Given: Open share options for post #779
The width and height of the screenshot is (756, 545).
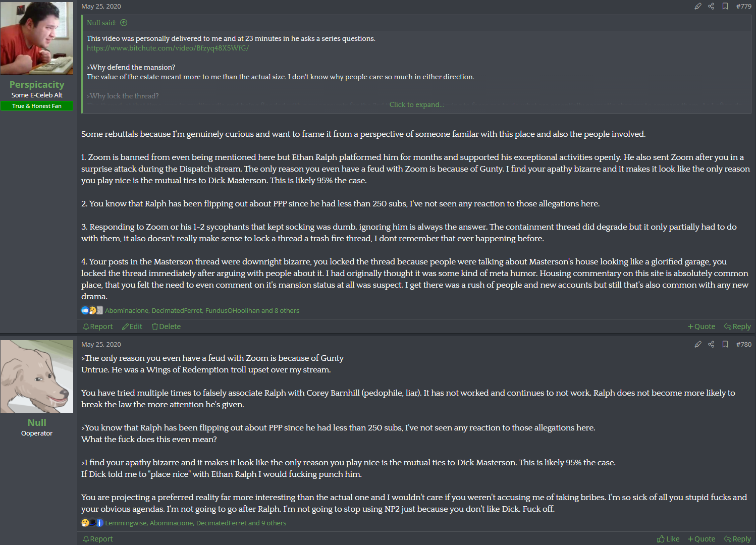Looking at the screenshot, I should [x=711, y=6].
